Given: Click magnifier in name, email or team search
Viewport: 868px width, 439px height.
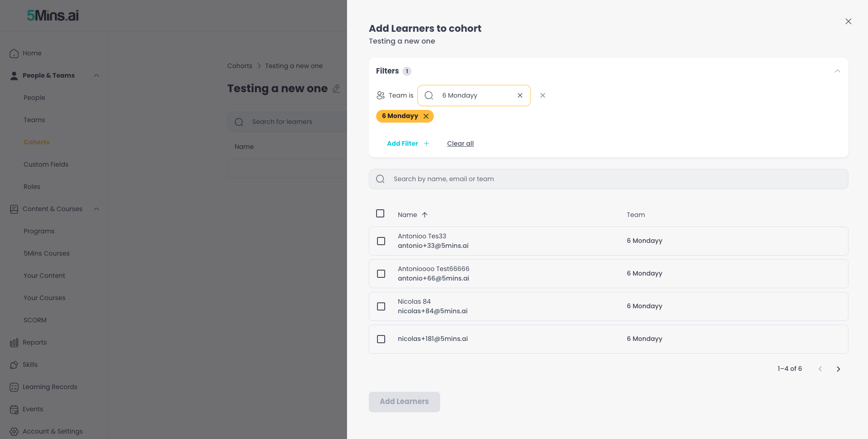Looking at the screenshot, I should pyautogui.click(x=381, y=179).
